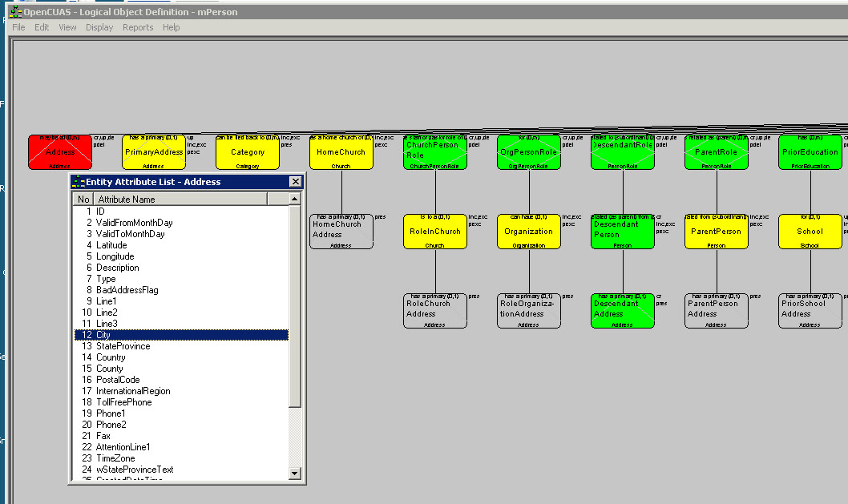Close the Entity Attribute List dialog
848x504 pixels.
295,182
